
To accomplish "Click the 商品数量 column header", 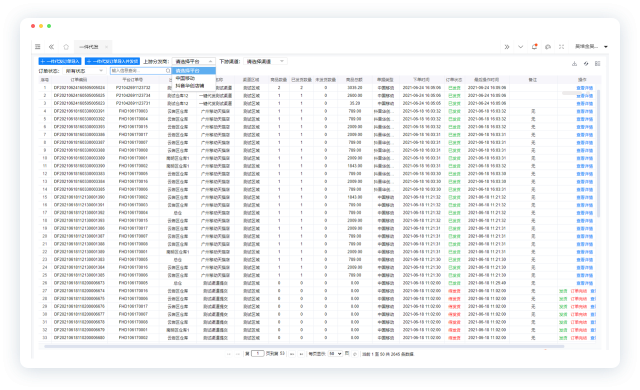I will tap(279, 80).
